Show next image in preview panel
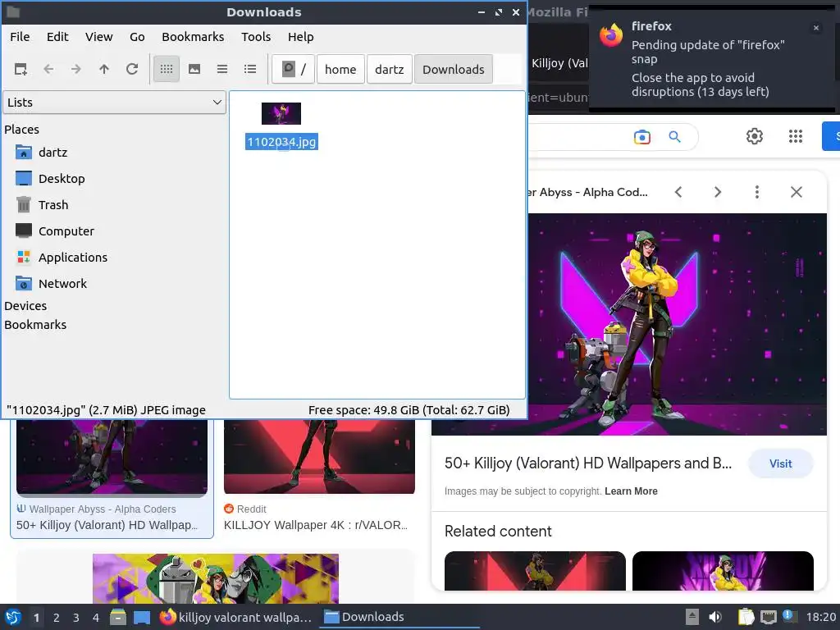Image resolution: width=840 pixels, height=630 pixels. (718, 192)
